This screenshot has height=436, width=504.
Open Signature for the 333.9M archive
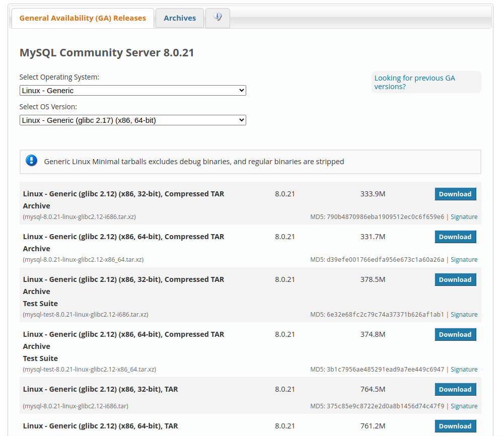tap(464, 217)
